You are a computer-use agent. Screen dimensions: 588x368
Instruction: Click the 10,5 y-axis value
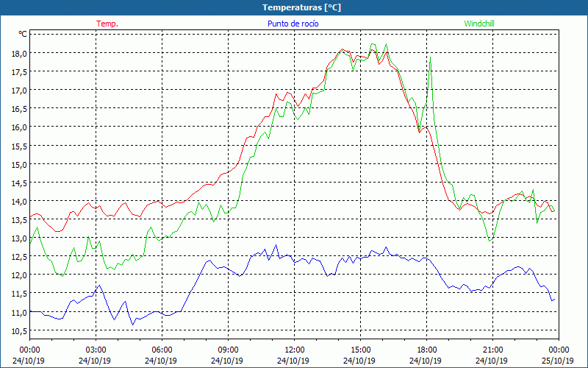[20, 330]
